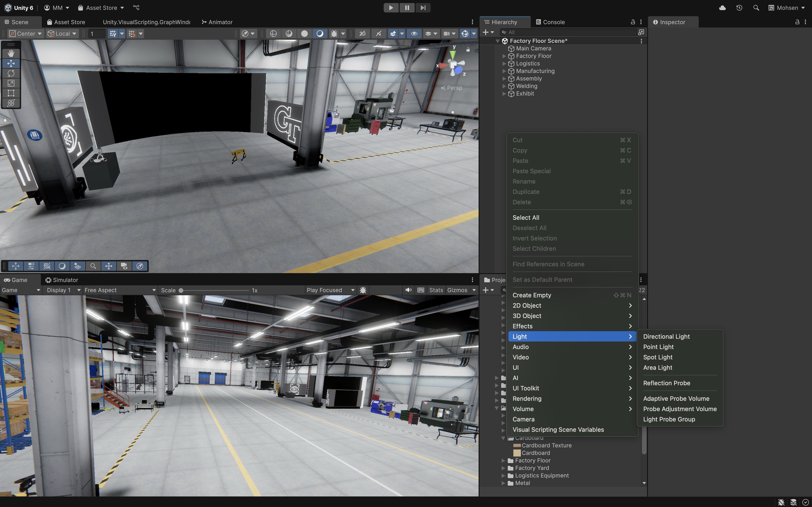Click the Game view Scale slider
The image size is (812, 507).
point(215,290)
